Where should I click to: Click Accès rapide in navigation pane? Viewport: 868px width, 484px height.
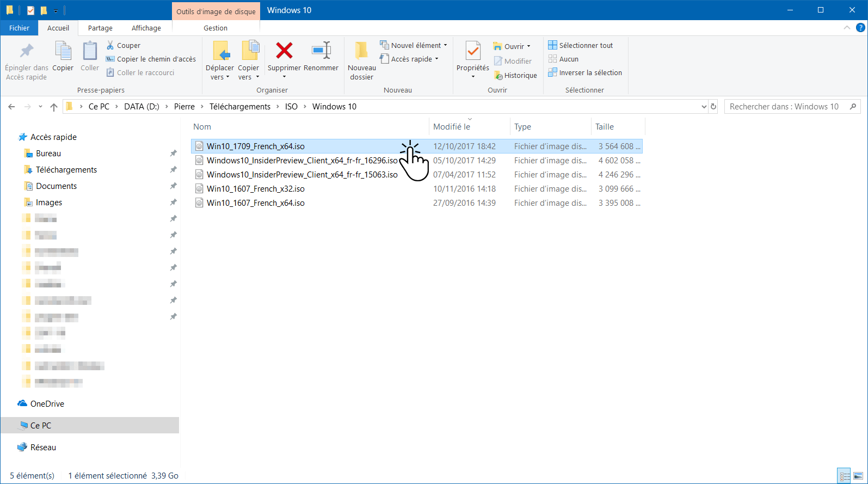click(53, 137)
